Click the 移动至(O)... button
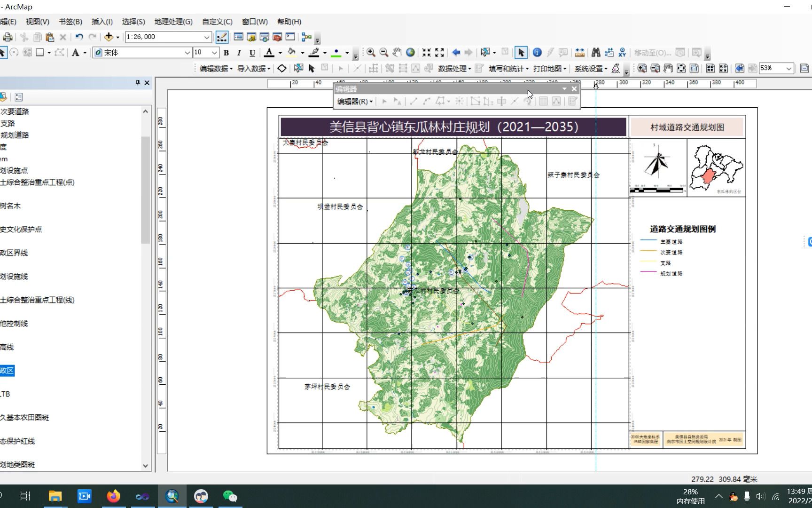The height and width of the screenshot is (508, 812). tap(653, 53)
